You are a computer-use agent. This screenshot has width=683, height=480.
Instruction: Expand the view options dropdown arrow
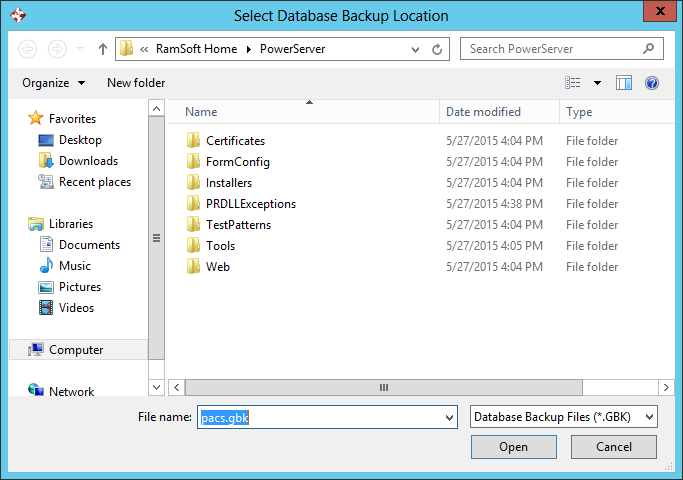[598, 83]
